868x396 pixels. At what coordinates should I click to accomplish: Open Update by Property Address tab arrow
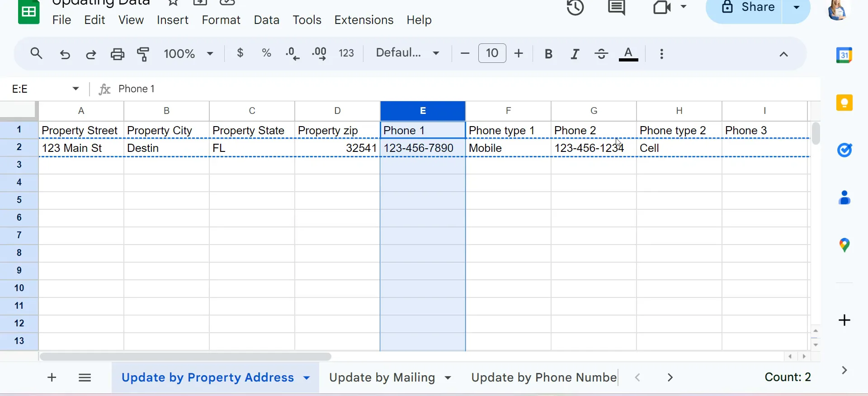[307, 378]
